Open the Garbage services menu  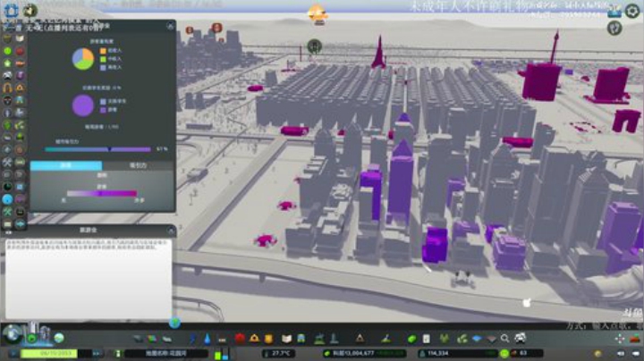[222, 340]
